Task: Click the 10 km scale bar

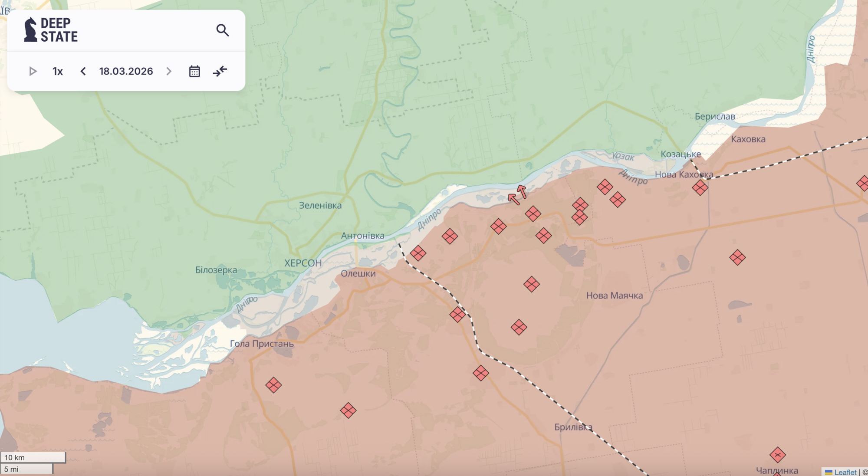Action: tap(33, 457)
